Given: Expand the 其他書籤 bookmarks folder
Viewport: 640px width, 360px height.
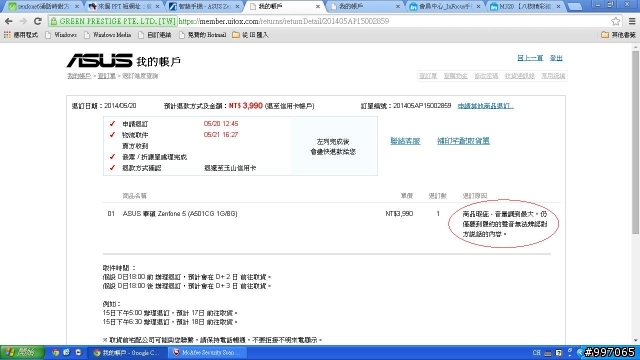Looking at the screenshot, I should 618,35.
